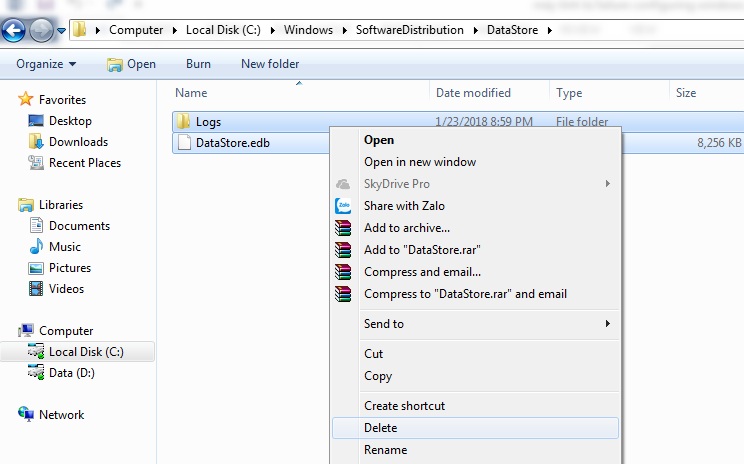Click Burn in the toolbar
744x464 pixels.
(x=198, y=64)
